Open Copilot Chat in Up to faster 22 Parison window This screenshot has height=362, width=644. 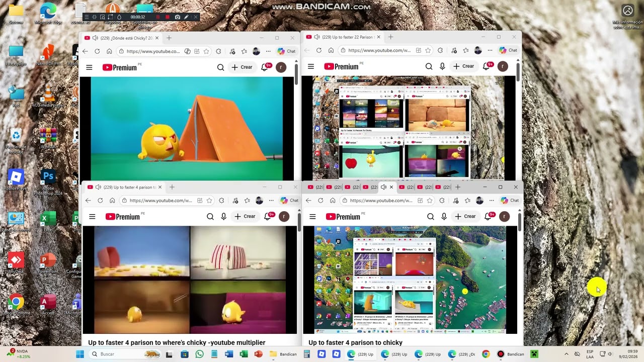click(x=509, y=50)
